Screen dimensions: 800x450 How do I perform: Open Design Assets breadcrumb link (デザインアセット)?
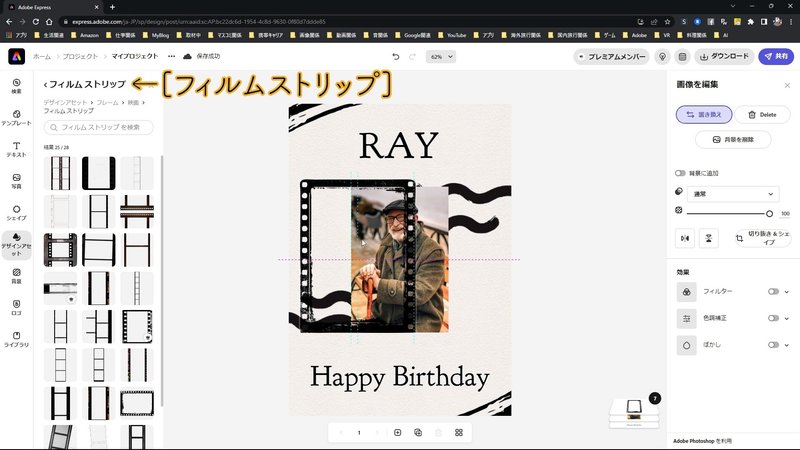(x=65, y=103)
